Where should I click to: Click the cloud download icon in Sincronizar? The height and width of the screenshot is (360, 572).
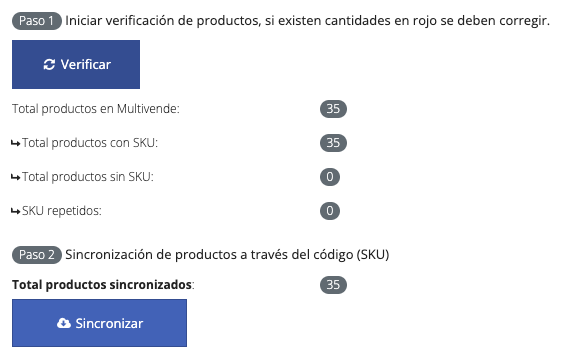[x=64, y=323]
